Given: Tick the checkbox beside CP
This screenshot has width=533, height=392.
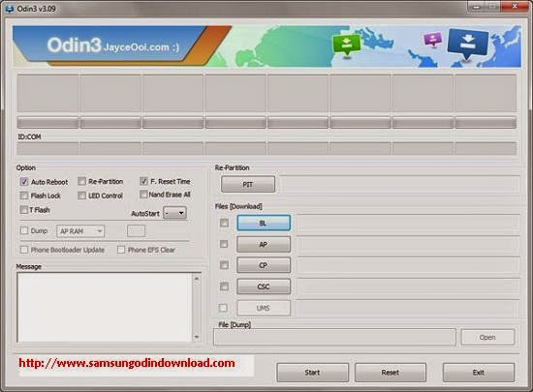Looking at the screenshot, I should click(x=224, y=265).
